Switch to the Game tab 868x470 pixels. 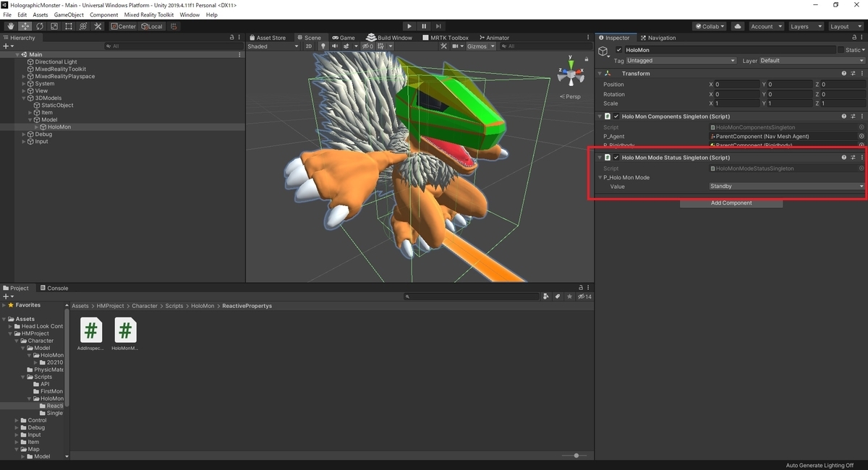point(344,38)
